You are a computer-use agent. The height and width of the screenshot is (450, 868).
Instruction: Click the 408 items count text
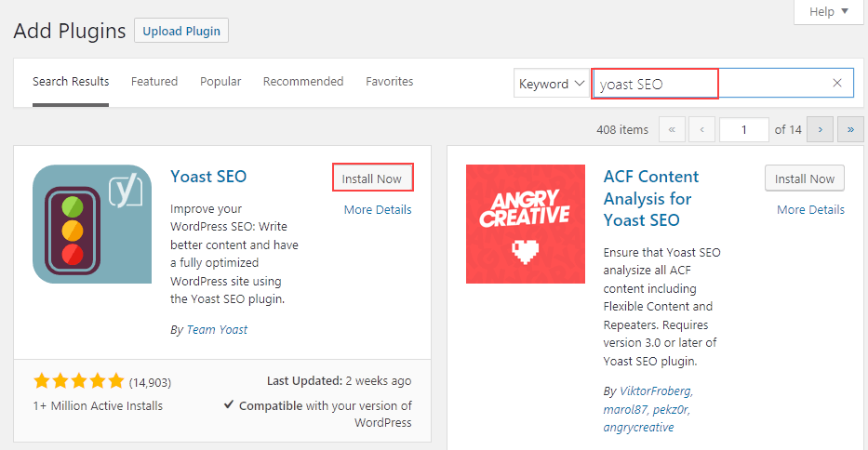tap(622, 129)
